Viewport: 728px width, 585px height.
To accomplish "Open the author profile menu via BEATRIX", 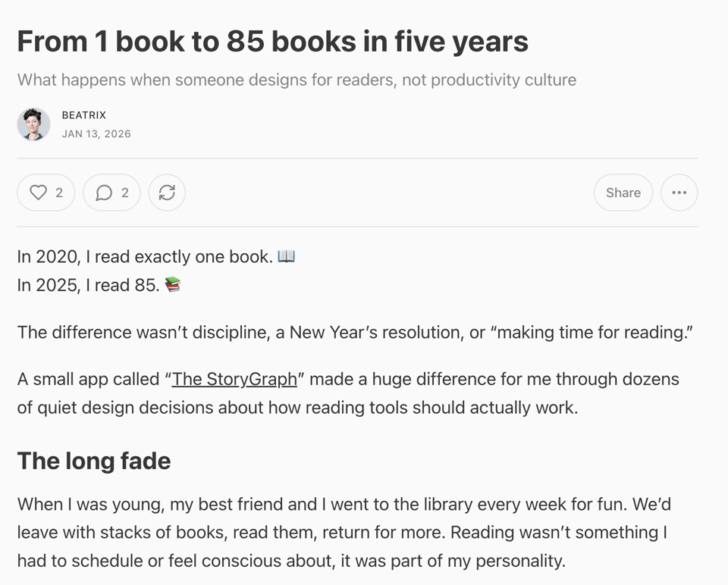I will 83,115.
